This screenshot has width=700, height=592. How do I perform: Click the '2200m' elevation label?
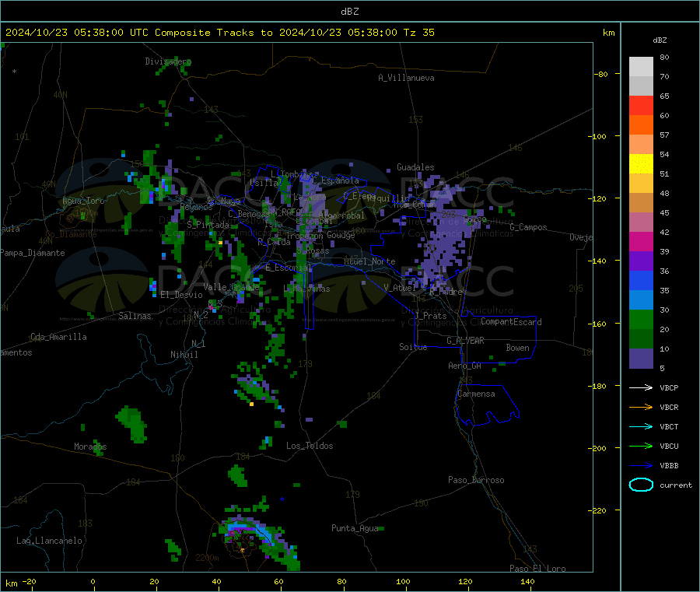(x=207, y=558)
